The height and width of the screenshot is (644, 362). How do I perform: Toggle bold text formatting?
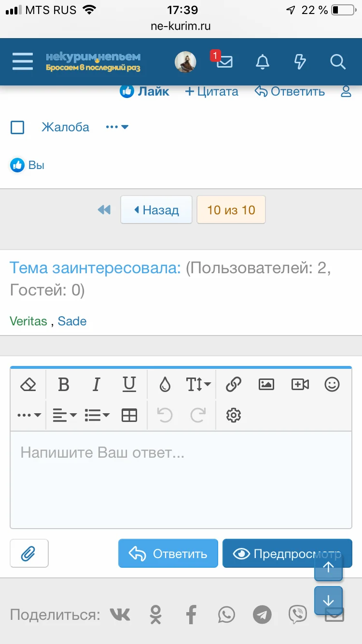coord(63,385)
